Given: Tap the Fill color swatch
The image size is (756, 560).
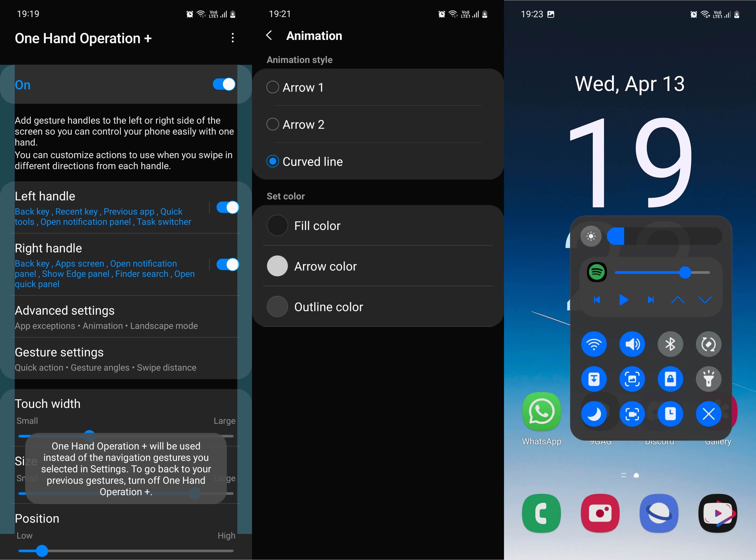Looking at the screenshot, I should click(278, 226).
